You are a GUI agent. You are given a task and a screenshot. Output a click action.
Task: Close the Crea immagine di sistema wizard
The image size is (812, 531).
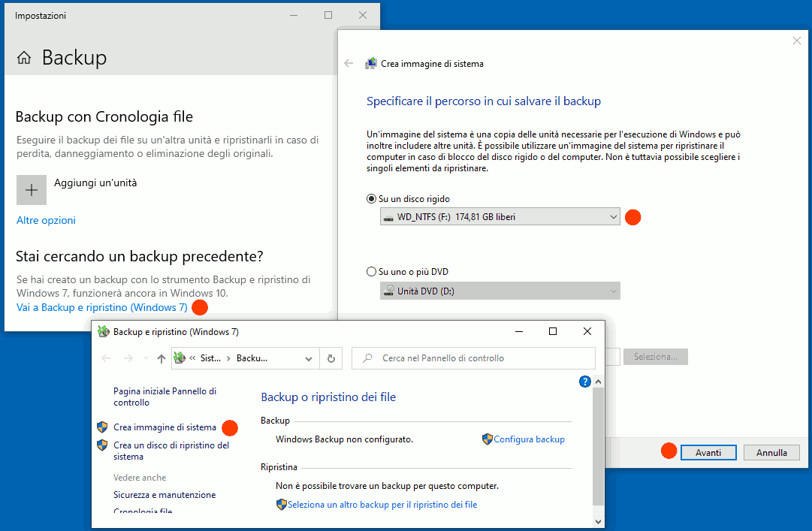coord(796,41)
